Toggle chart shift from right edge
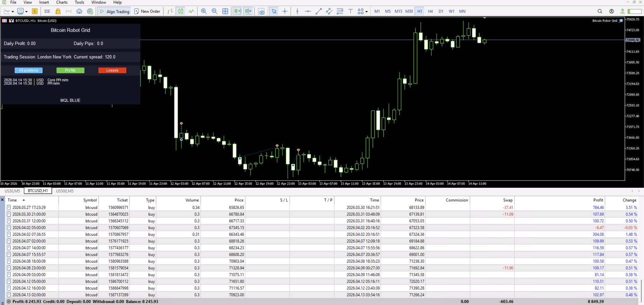This screenshot has width=644, height=305. [x=248, y=11]
